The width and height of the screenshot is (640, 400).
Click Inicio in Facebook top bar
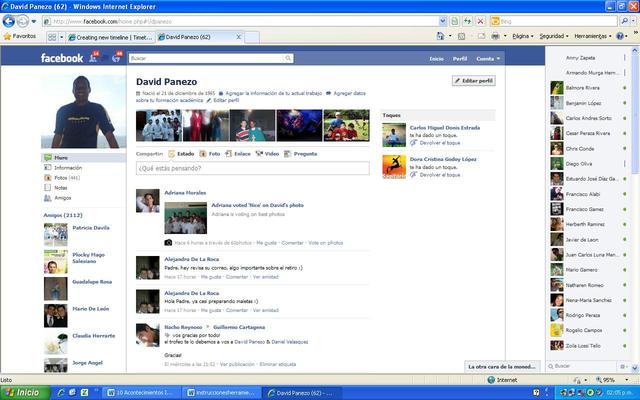436,59
